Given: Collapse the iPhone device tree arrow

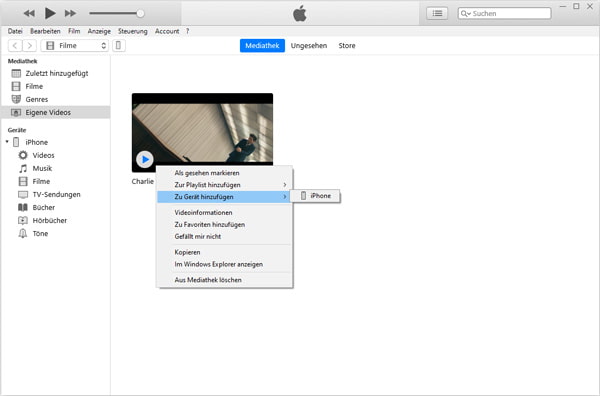Looking at the screenshot, I should click(7, 142).
